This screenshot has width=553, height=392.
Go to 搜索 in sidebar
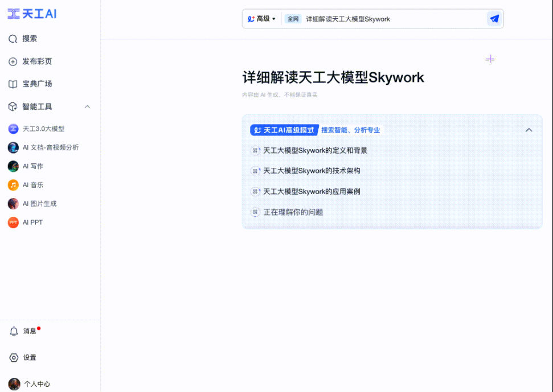pyautogui.click(x=30, y=39)
